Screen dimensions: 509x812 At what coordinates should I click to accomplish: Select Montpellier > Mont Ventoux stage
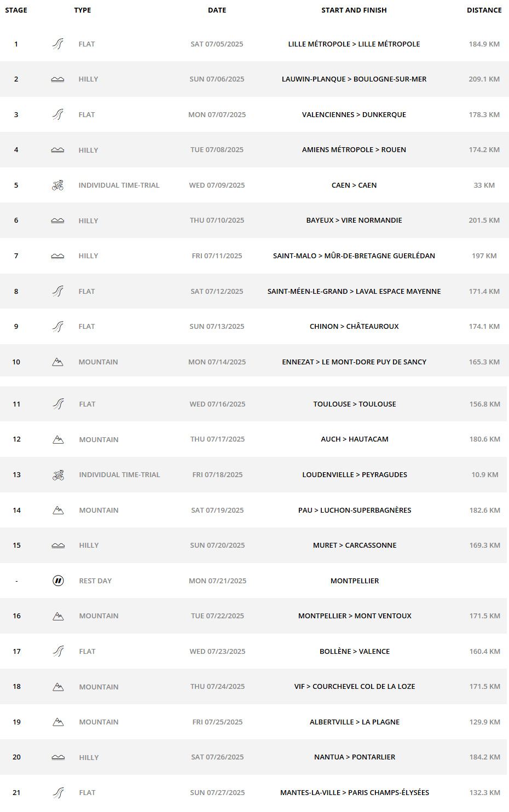coord(355,616)
